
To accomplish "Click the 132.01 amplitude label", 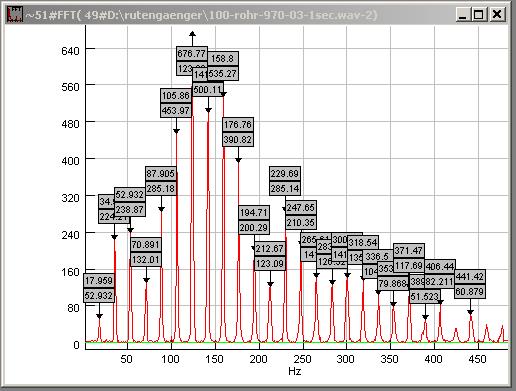I will pos(146,259).
